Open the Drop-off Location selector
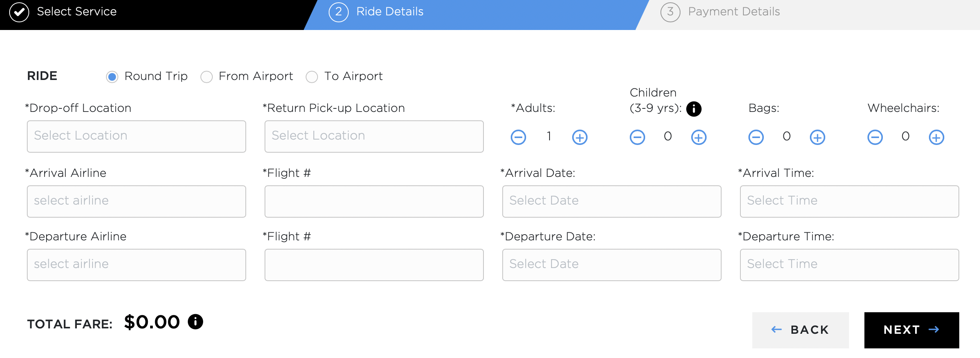 point(136,137)
